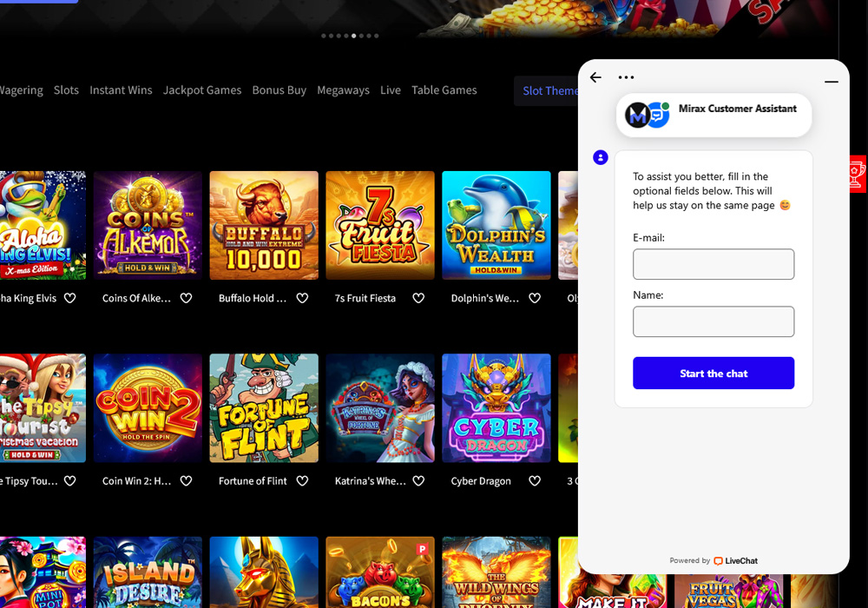This screenshot has height=608, width=868.
Task: Click the red trophy icon at right edge
Action: (x=856, y=175)
